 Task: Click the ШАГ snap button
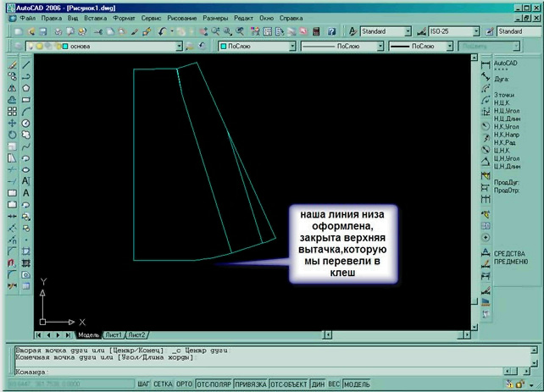(x=144, y=384)
